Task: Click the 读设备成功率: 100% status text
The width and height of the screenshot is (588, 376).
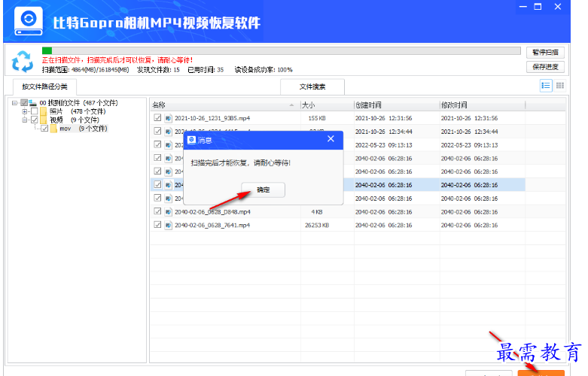Action: [264, 70]
